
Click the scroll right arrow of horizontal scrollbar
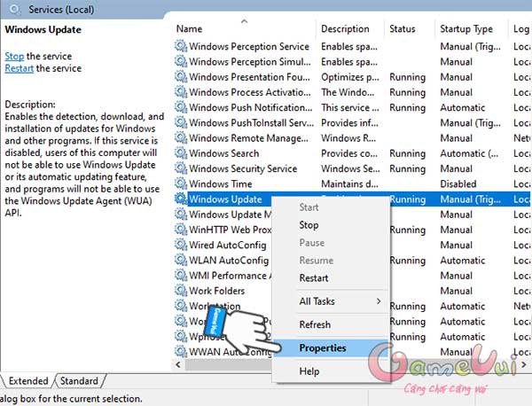tap(524, 364)
